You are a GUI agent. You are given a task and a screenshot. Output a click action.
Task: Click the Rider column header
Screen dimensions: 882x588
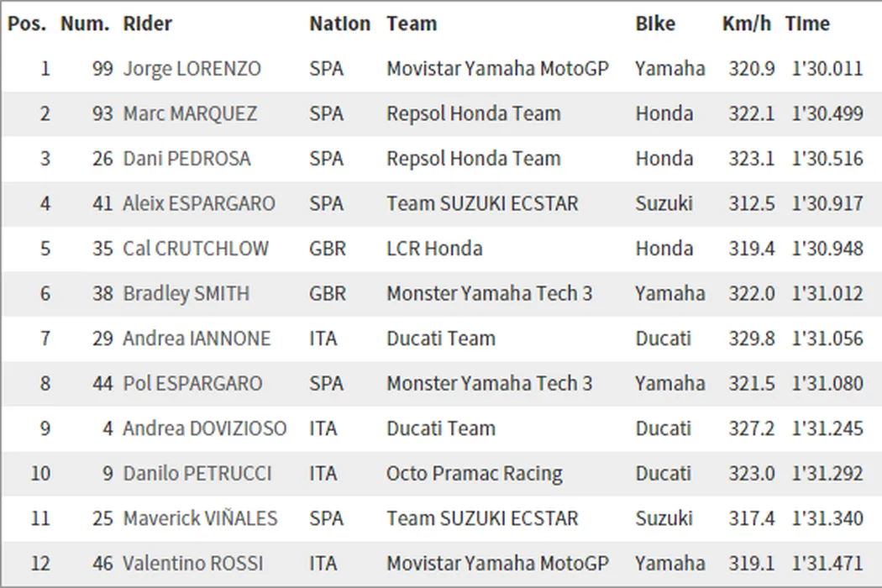click(x=147, y=24)
